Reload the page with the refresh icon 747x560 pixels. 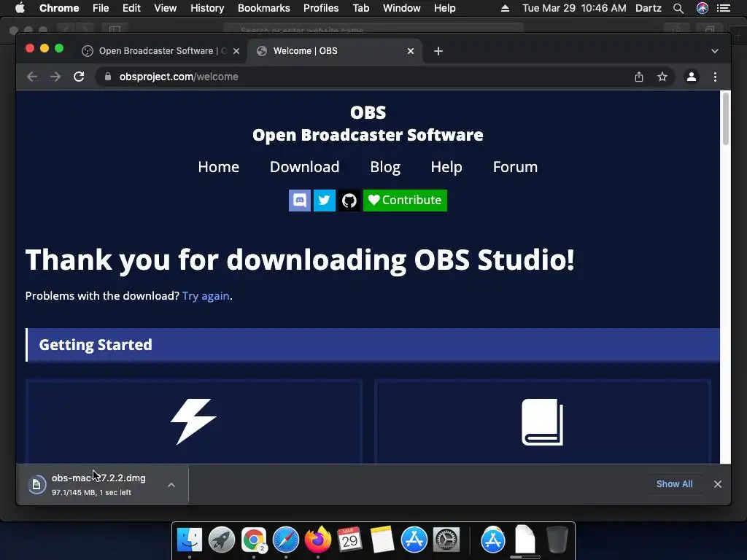click(79, 77)
